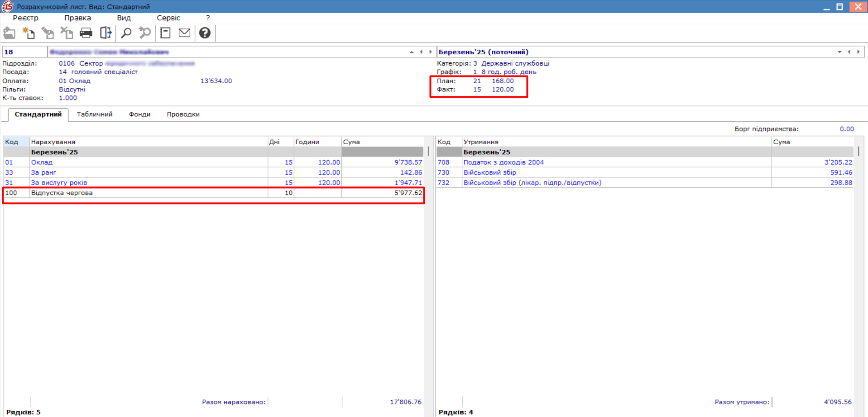Screen dimensions: 868x417
Task: Open the Правка menu
Action: (x=77, y=18)
